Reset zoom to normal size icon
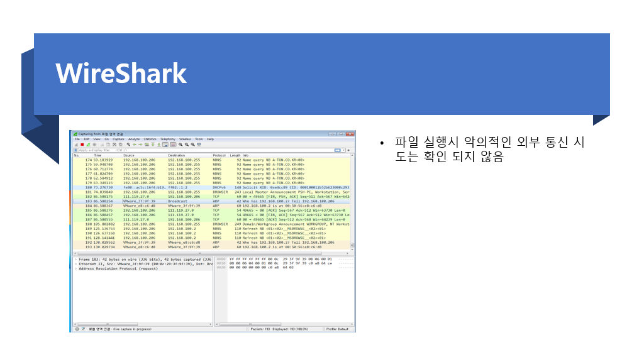Image resolution: width=644 pixels, height=362 pixels. (x=192, y=145)
